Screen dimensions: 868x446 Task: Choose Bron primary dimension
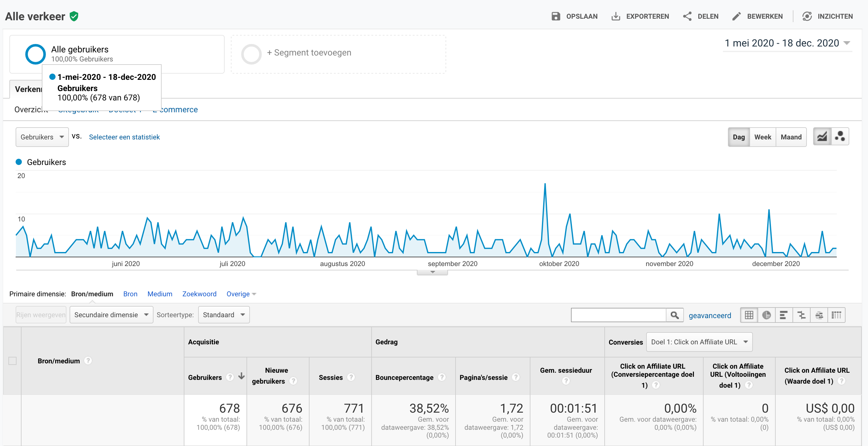(130, 294)
